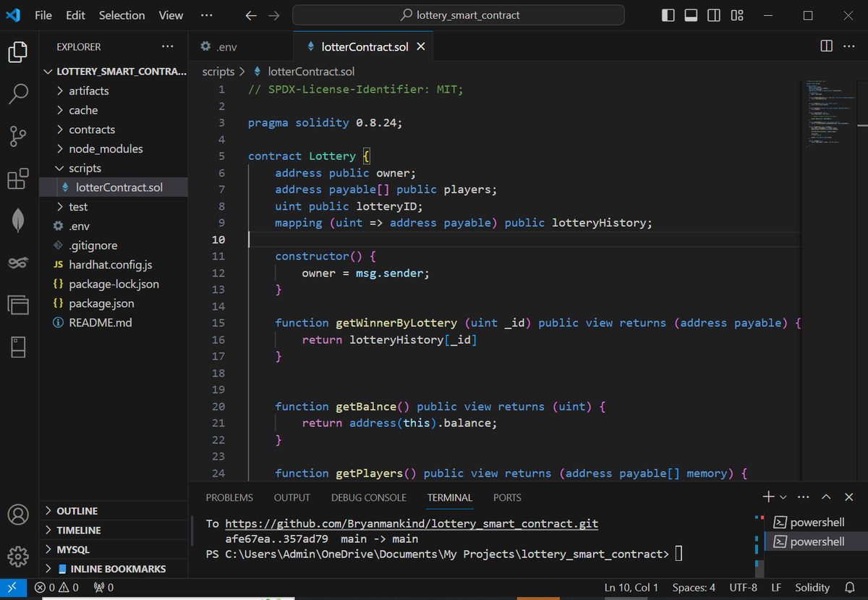
Task: Open the remote window indicator
Action: click(14, 588)
